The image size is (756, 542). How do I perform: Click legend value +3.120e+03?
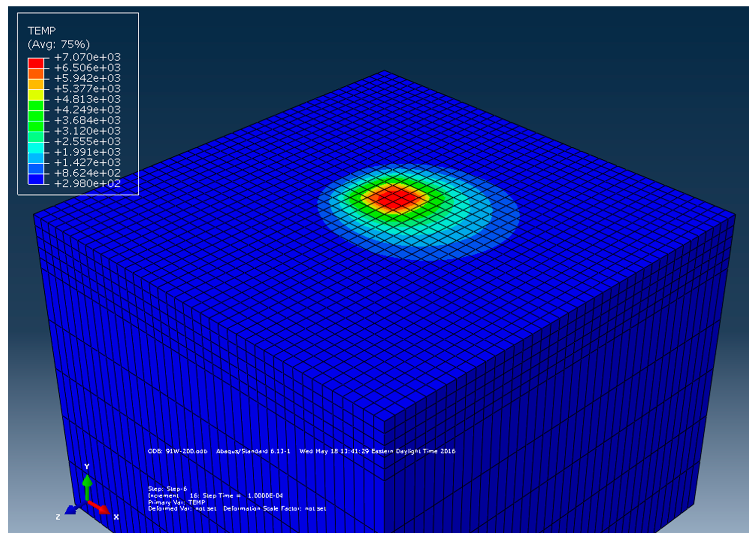coord(87,131)
